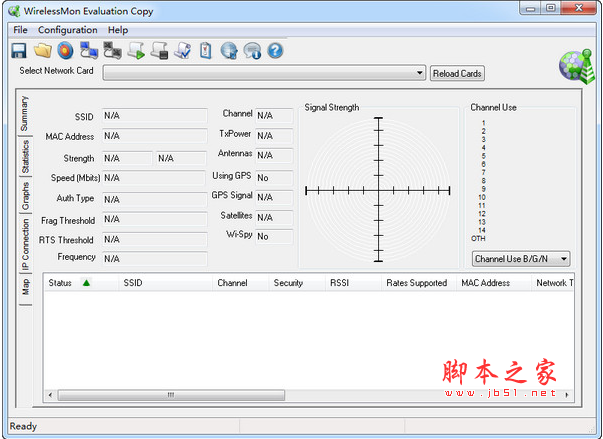Image resolution: width=603 pixels, height=439 pixels.
Task: Click the scroll with blue checkmark icon
Action: click(x=183, y=50)
